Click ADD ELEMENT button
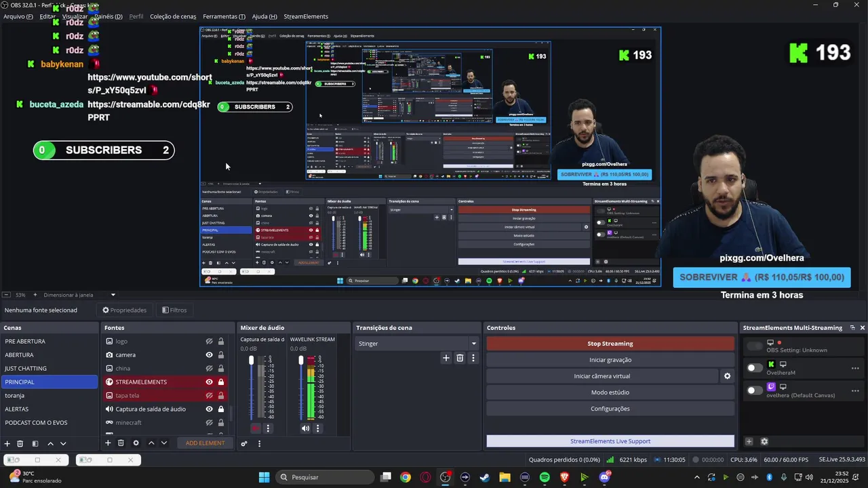The height and width of the screenshot is (488, 868). click(205, 443)
